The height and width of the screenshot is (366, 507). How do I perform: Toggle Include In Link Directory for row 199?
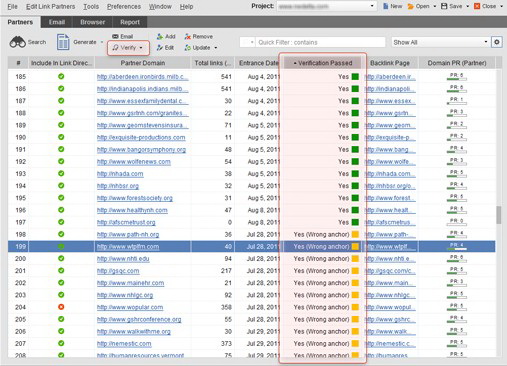[x=61, y=246]
